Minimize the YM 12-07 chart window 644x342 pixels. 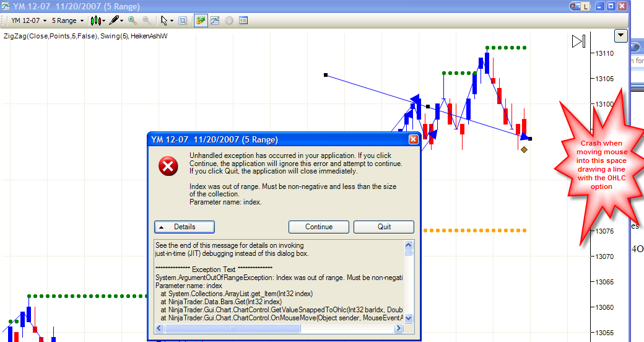(x=600, y=6)
